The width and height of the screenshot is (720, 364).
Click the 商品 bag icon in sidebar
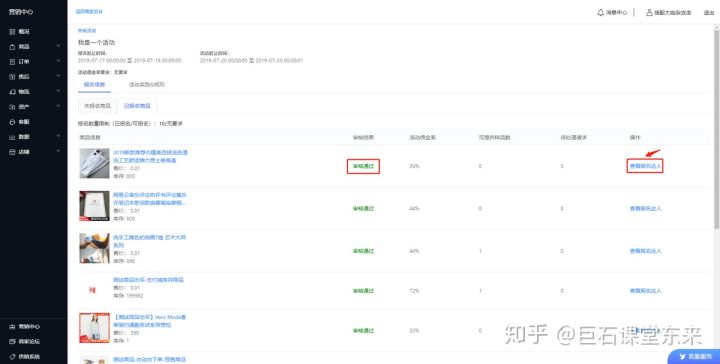pos(12,47)
